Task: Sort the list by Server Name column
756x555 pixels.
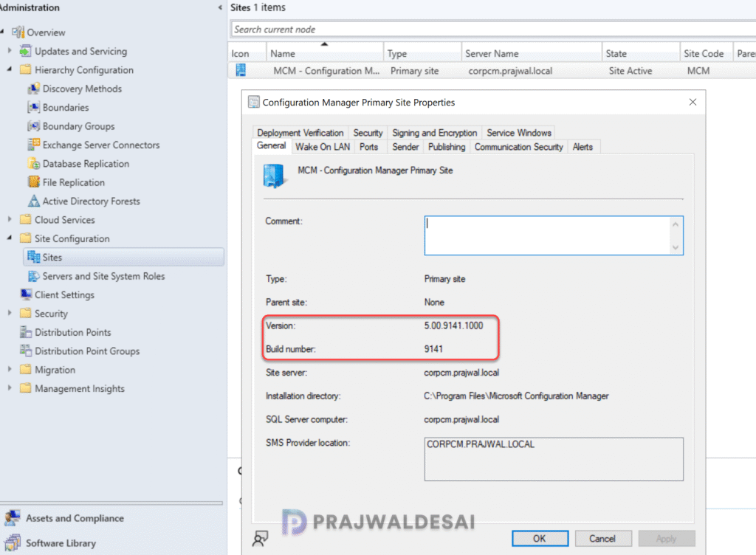Action: (x=532, y=53)
